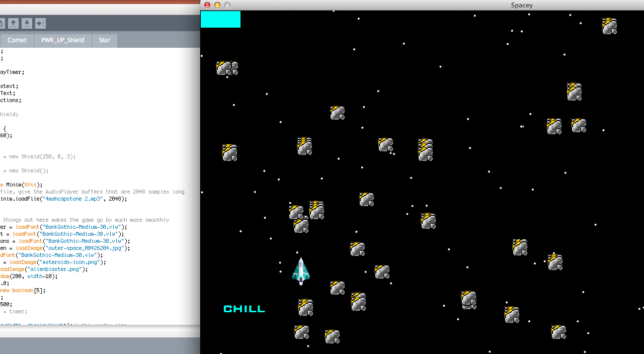Minimize the Spacey window with the yellow button
Screen dimensions: 644x354
[x=217, y=5]
